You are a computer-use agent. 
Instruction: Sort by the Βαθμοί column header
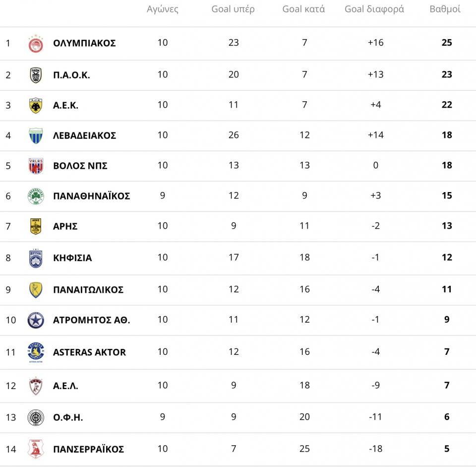[x=445, y=9]
